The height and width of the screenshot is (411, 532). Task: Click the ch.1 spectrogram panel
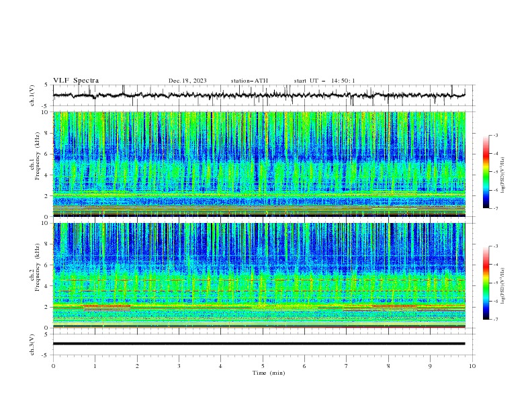click(x=259, y=164)
